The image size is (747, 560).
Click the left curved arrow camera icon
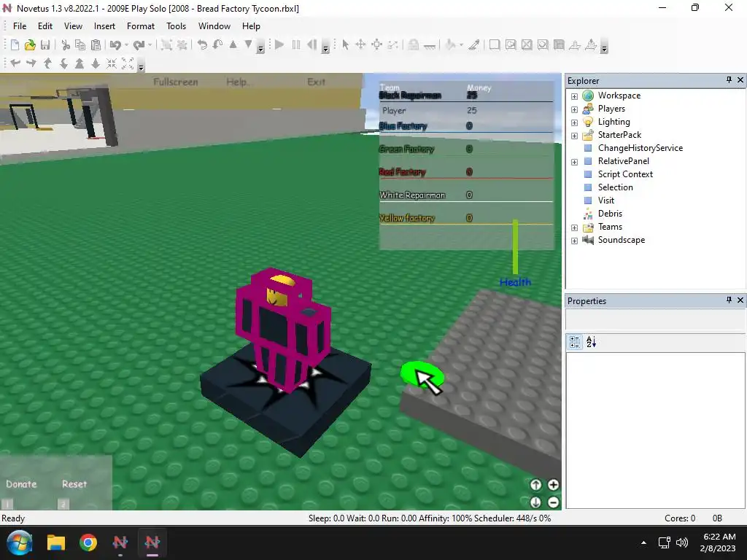tap(15, 63)
